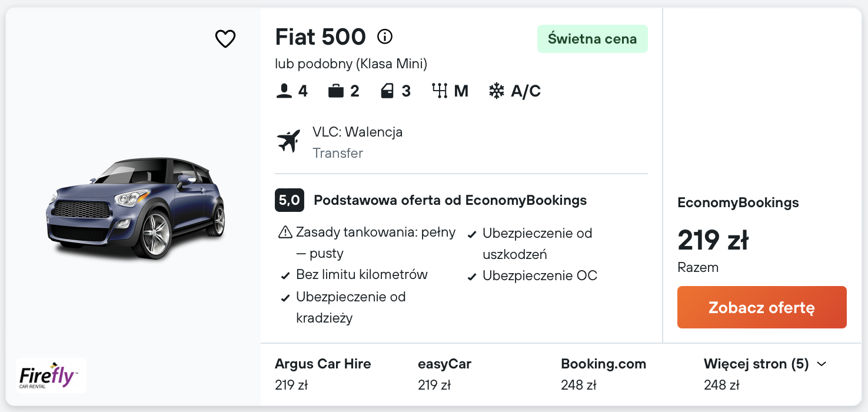868x412 pixels.
Task: Click the car doors icon
Action: click(387, 91)
